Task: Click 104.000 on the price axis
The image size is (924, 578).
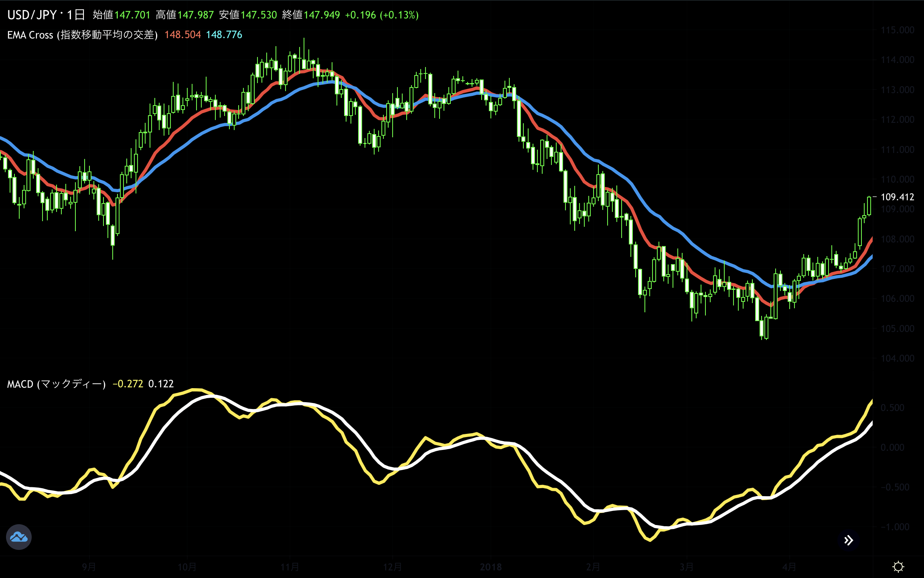Action: (x=897, y=358)
